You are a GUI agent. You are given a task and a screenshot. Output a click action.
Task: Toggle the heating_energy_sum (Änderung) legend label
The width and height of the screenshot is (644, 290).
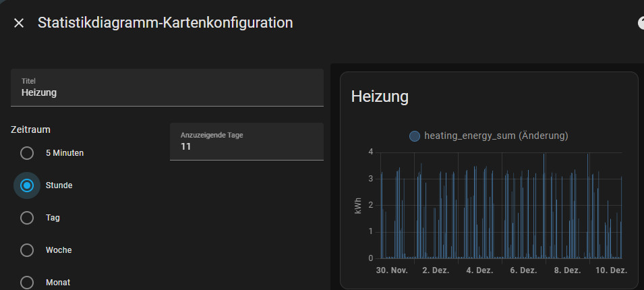496,136
